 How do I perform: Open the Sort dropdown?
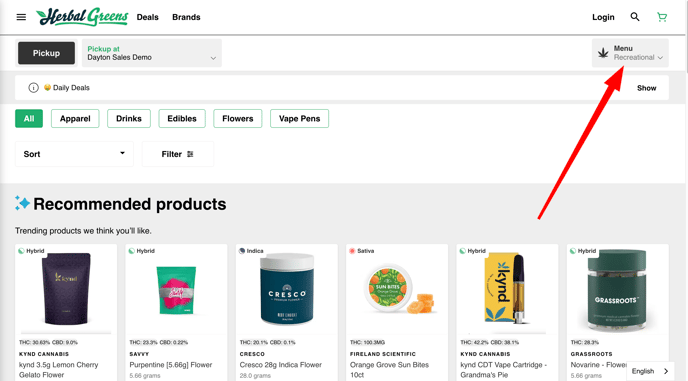pyautogui.click(x=74, y=154)
